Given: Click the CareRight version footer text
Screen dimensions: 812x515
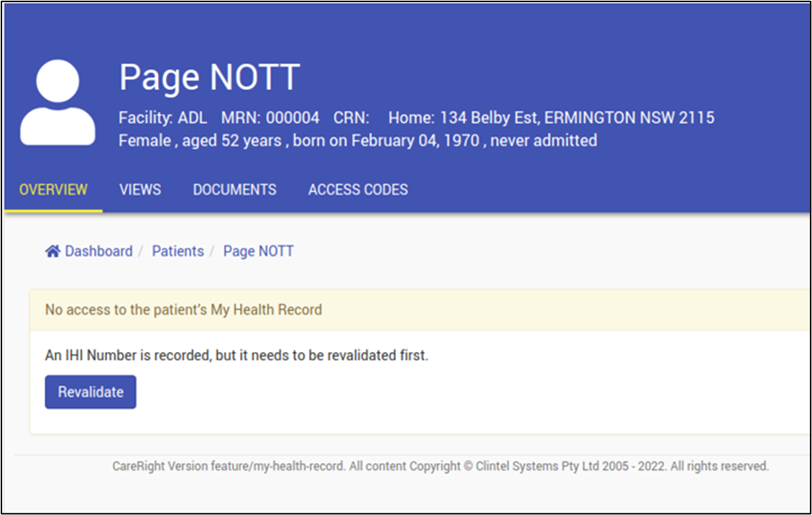Looking at the screenshot, I should [440, 466].
